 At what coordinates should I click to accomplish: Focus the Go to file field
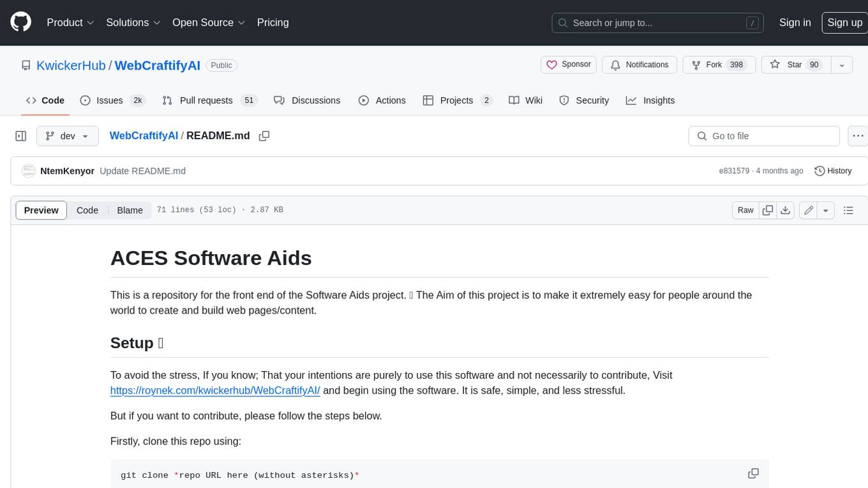pyautogui.click(x=764, y=136)
